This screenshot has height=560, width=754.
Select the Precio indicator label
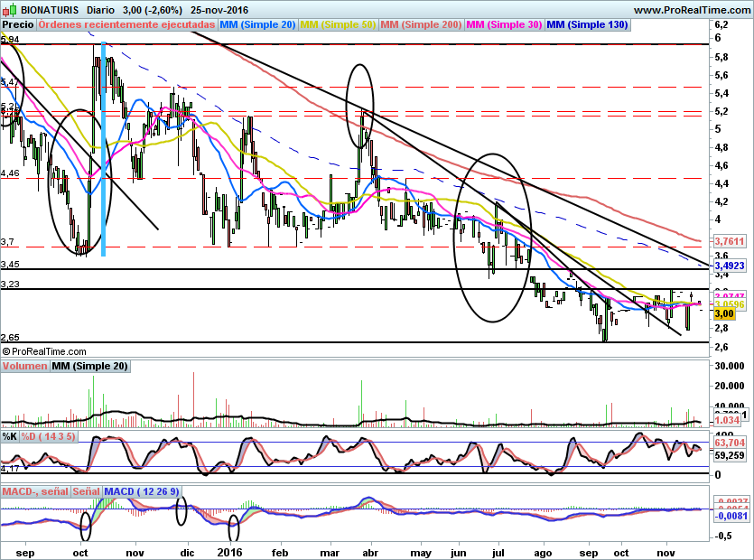pos(19,24)
